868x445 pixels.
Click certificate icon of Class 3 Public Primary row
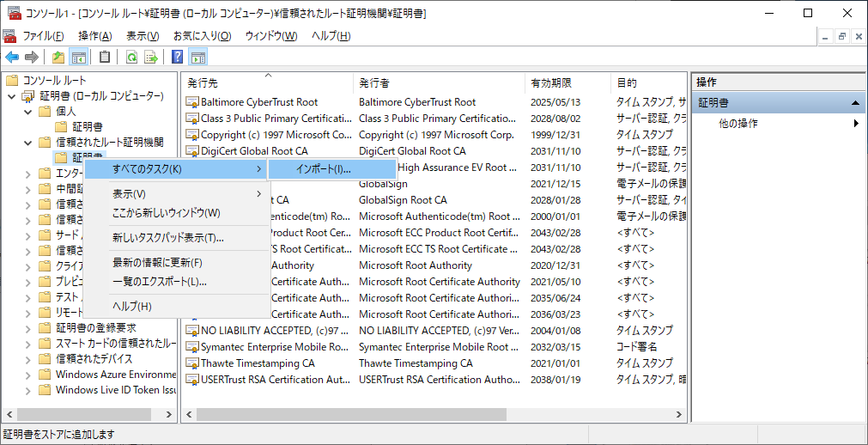[x=192, y=119]
